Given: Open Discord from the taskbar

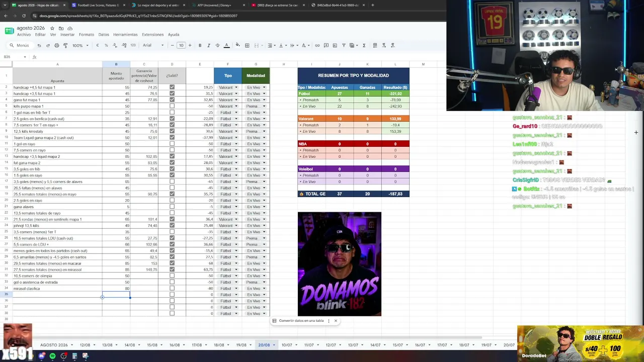Looking at the screenshot, I should (41, 356).
